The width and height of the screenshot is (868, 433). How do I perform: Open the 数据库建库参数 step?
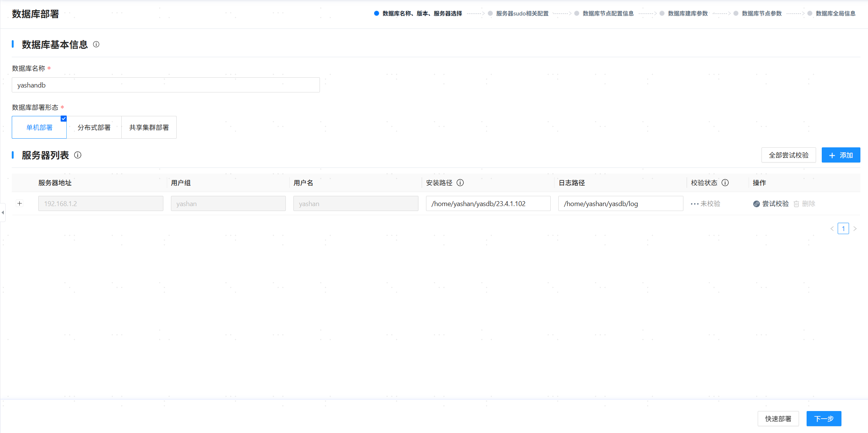click(x=688, y=13)
